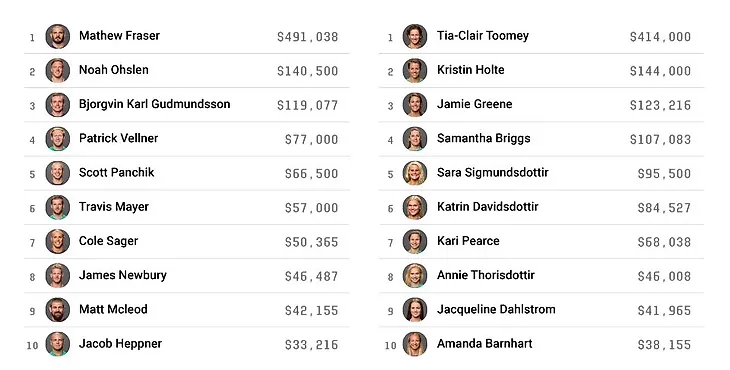Click Sara Sigmundsdottir's profile photo
This screenshot has height=370, width=730.
coord(415,173)
